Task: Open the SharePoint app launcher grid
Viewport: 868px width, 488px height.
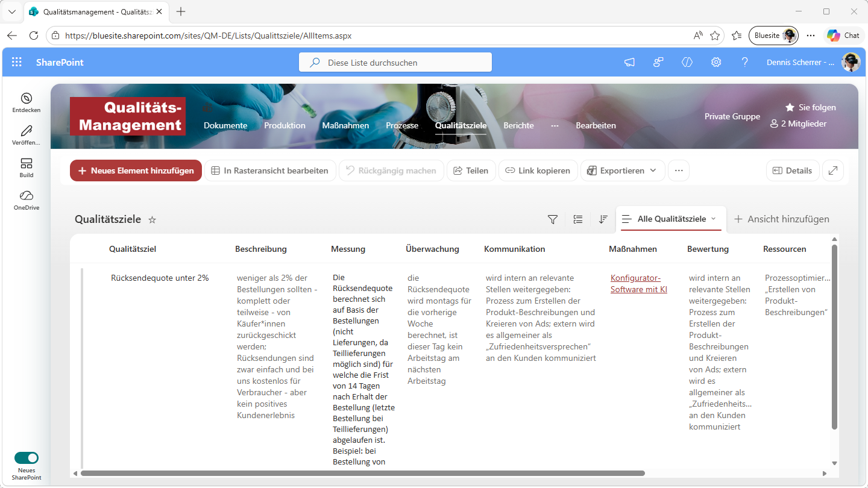Action: click(x=17, y=62)
